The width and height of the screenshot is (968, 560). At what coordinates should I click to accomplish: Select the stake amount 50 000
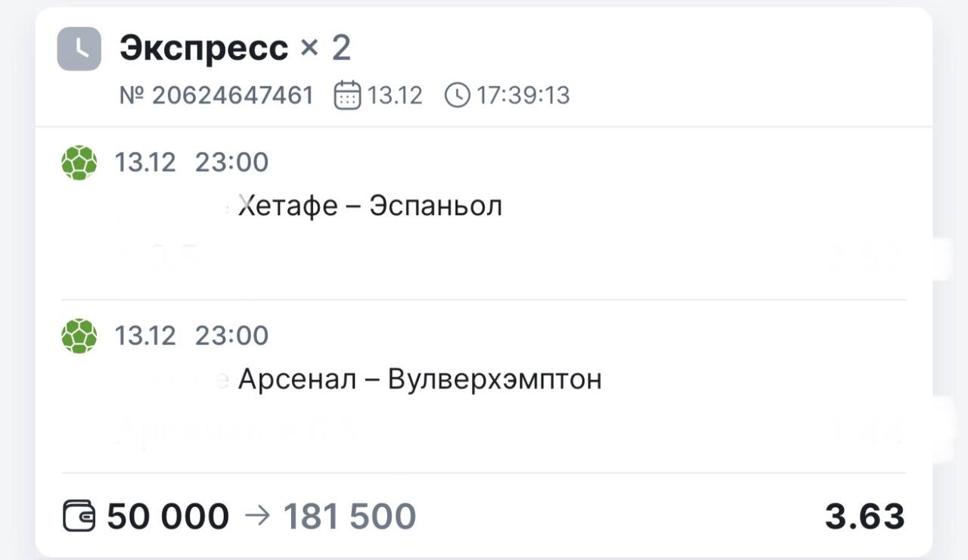(x=168, y=517)
